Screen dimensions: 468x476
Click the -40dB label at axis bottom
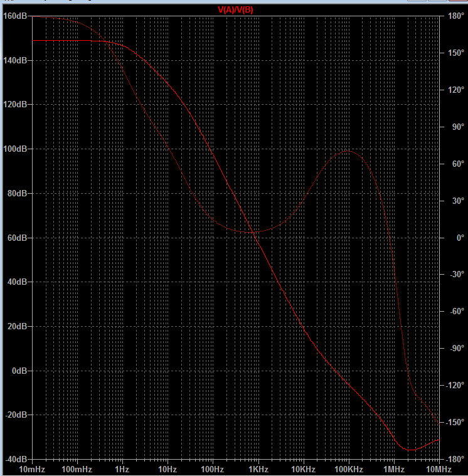click(16, 459)
